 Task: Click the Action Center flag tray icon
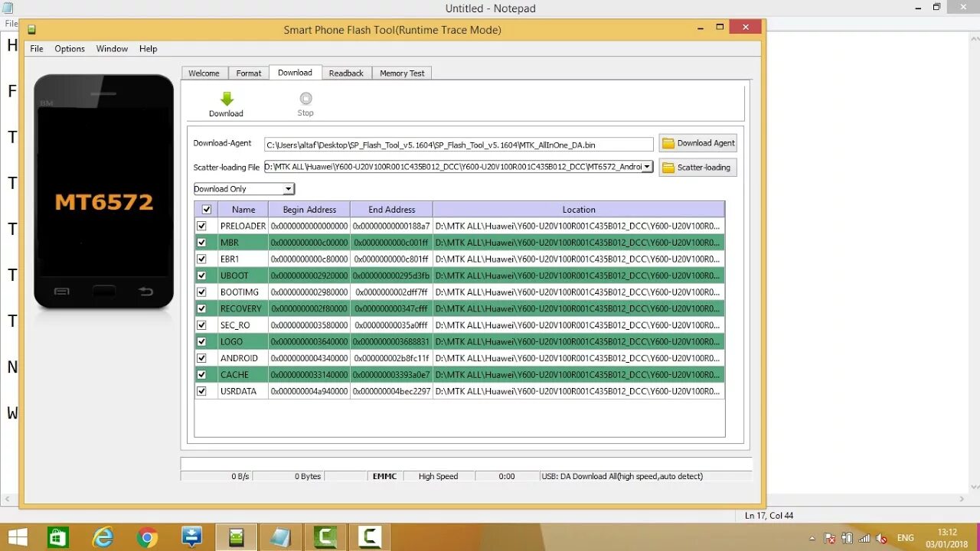830,538
